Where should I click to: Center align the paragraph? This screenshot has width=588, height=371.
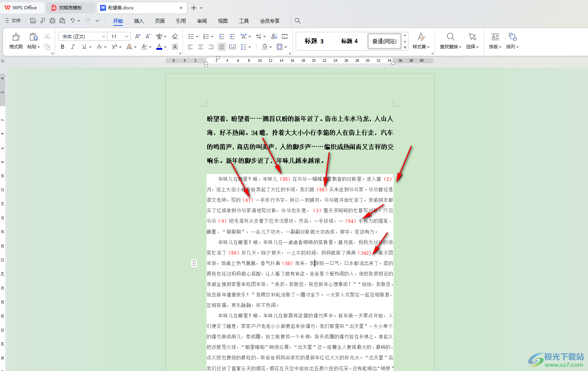pyautogui.click(x=201, y=47)
